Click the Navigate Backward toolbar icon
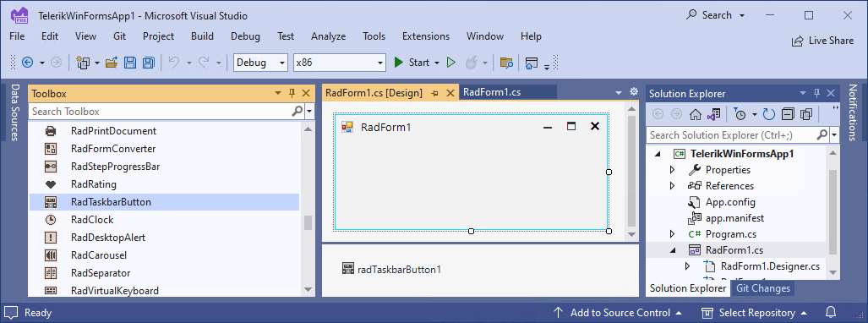Viewport: 868px width, 323px height. coord(27,63)
